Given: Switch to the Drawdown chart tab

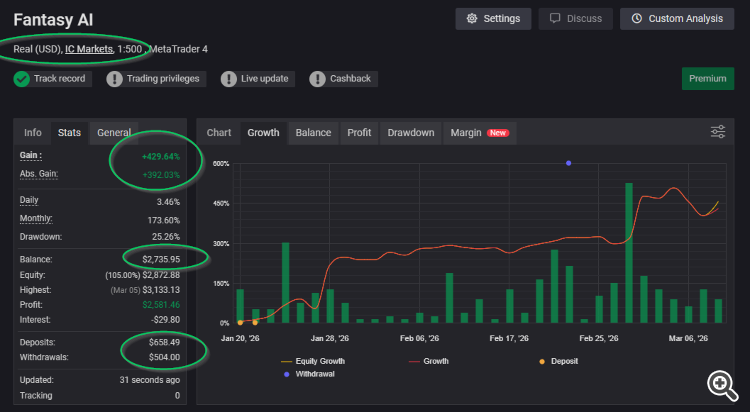Looking at the screenshot, I should point(410,132).
